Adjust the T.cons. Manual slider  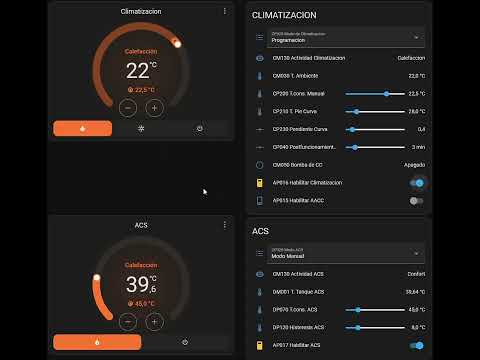pos(375,94)
